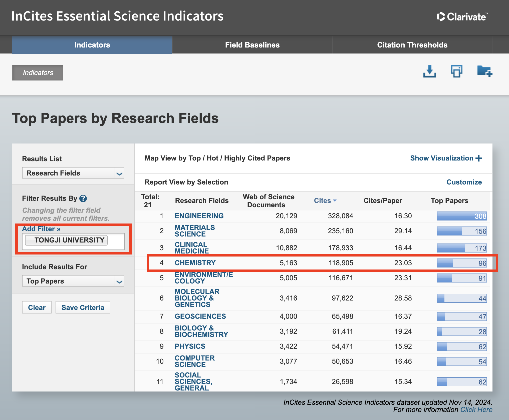This screenshot has width=509, height=420.
Task: Click the print/copy window icon
Action: coord(456,72)
